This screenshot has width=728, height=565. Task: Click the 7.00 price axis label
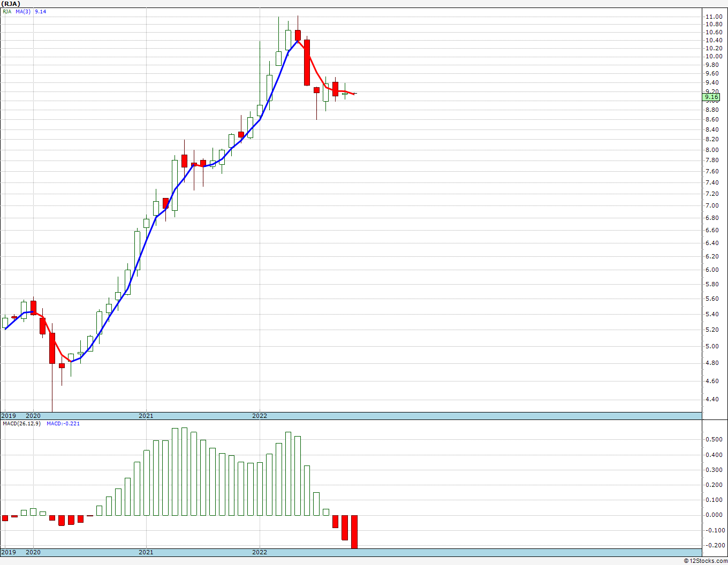712,205
